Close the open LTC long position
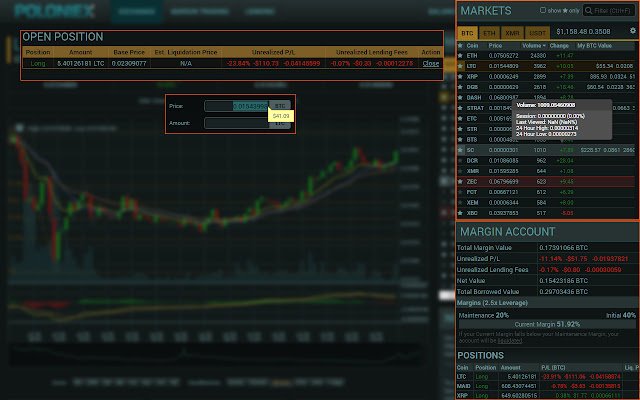The width and height of the screenshot is (640, 400). (431, 63)
